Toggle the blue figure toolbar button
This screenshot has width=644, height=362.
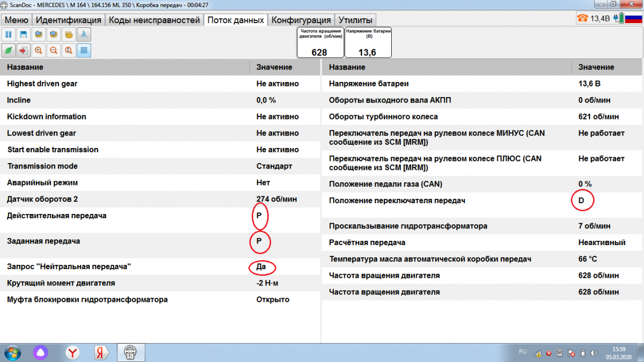(84, 35)
